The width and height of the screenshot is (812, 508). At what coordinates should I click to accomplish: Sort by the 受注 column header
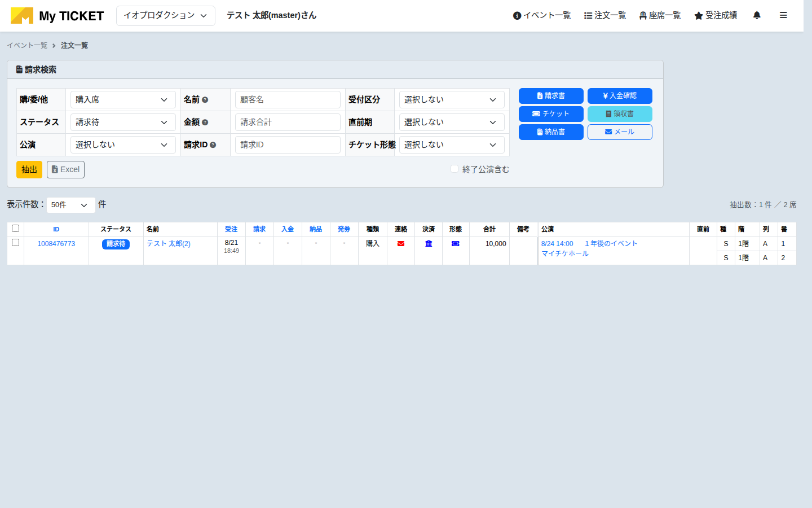pos(231,229)
